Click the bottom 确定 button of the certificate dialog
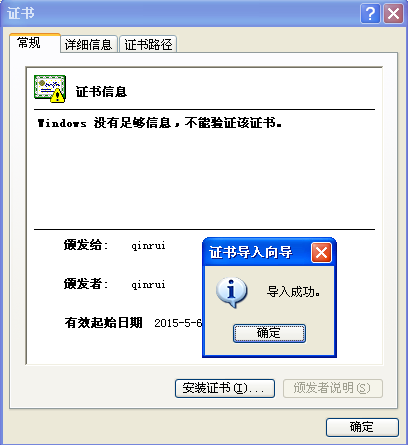The image size is (408, 445). 362,427
